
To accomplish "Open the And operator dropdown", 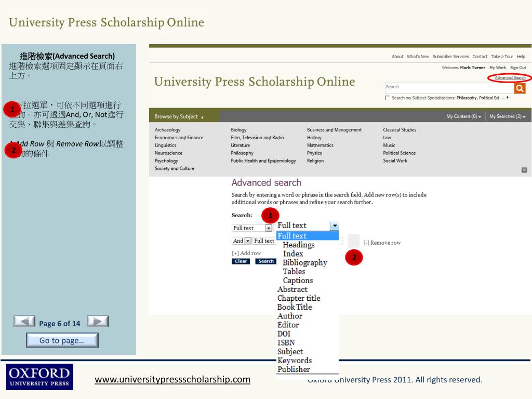I will tap(242, 241).
